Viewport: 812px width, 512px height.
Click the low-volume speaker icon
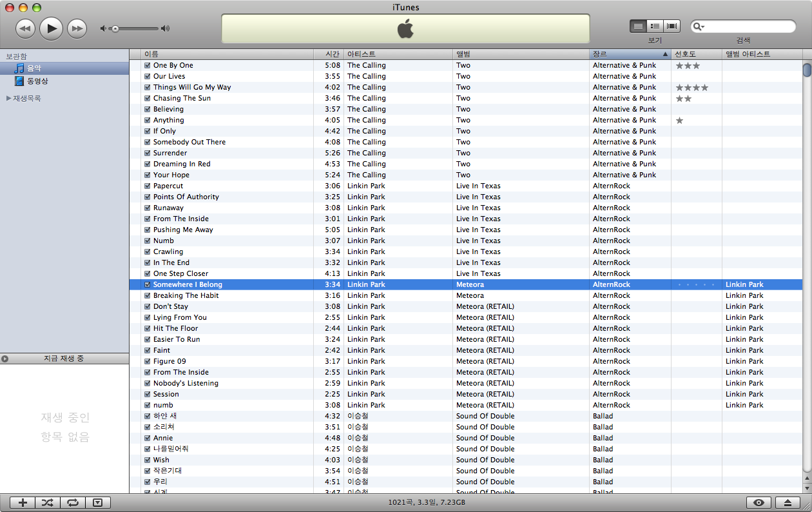tap(103, 28)
